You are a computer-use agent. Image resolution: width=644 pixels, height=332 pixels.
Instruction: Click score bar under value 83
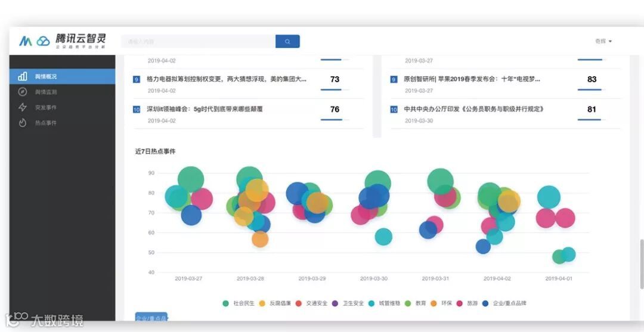point(592,89)
